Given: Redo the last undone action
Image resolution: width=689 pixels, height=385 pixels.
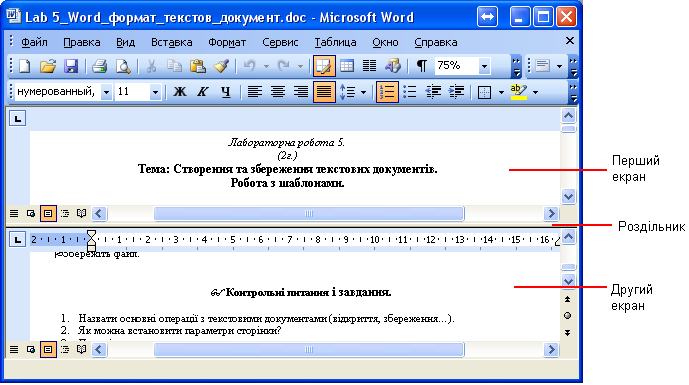Looking at the screenshot, I should [284, 66].
